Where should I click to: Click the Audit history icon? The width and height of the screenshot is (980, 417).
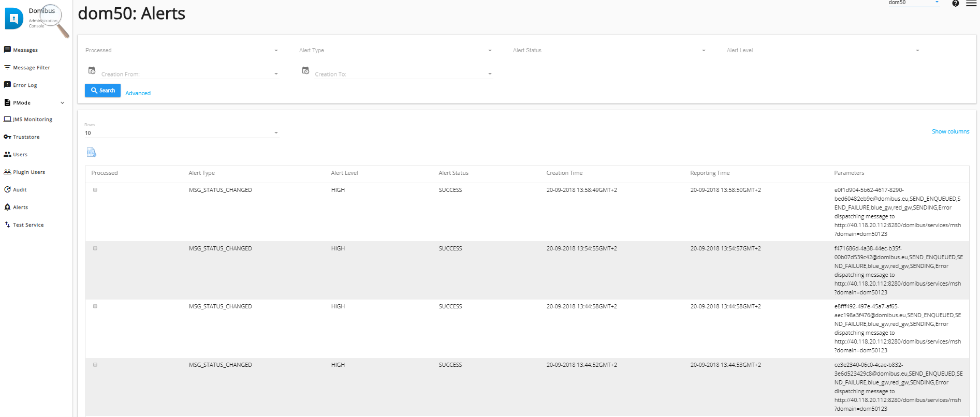pyautogui.click(x=7, y=189)
